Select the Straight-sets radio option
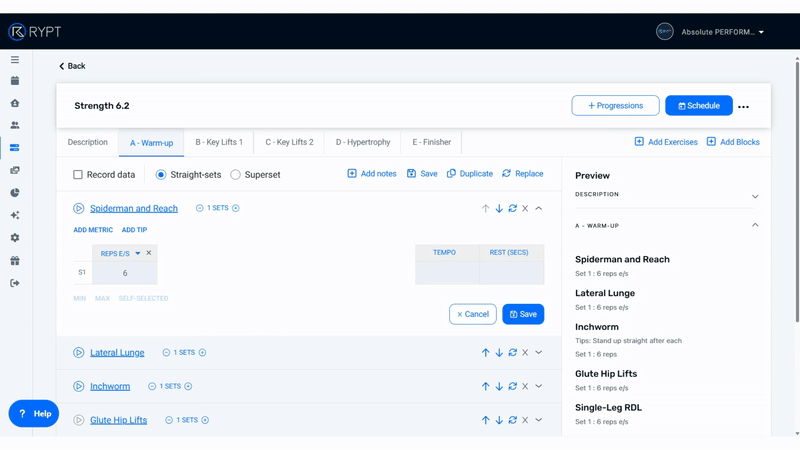800x450 pixels. pyautogui.click(x=161, y=174)
